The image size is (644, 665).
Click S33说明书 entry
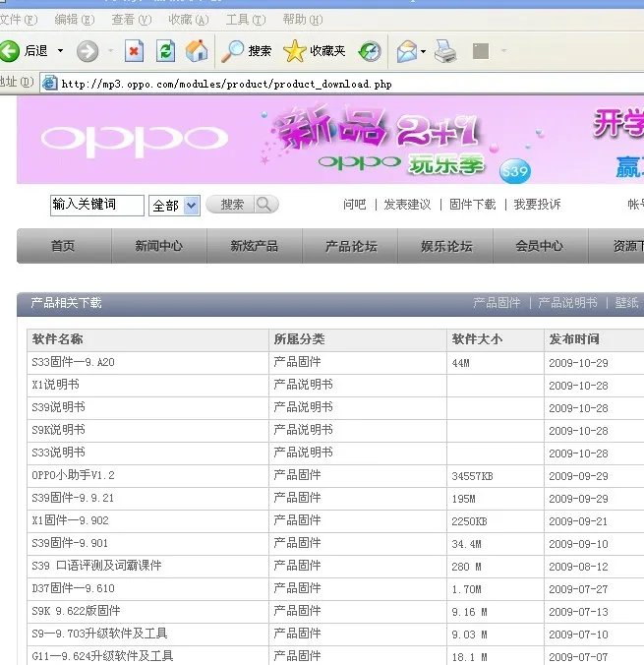[x=59, y=453]
